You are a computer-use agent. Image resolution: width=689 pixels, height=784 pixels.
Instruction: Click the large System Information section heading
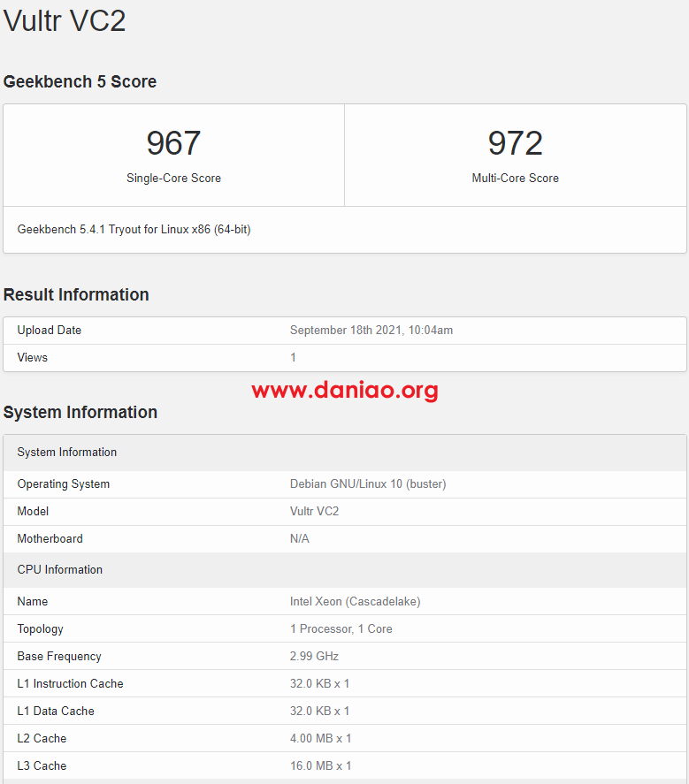point(80,412)
